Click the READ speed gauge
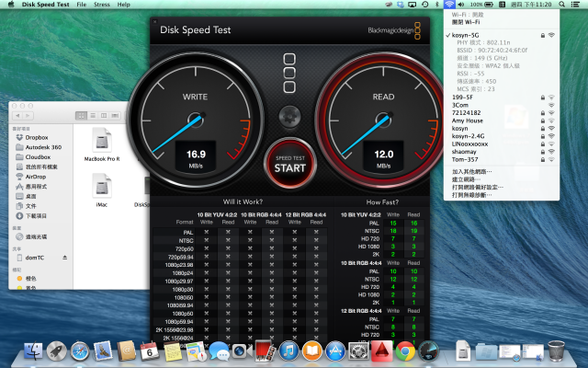Image resolution: width=588 pixels, height=368 pixels. pos(383,121)
